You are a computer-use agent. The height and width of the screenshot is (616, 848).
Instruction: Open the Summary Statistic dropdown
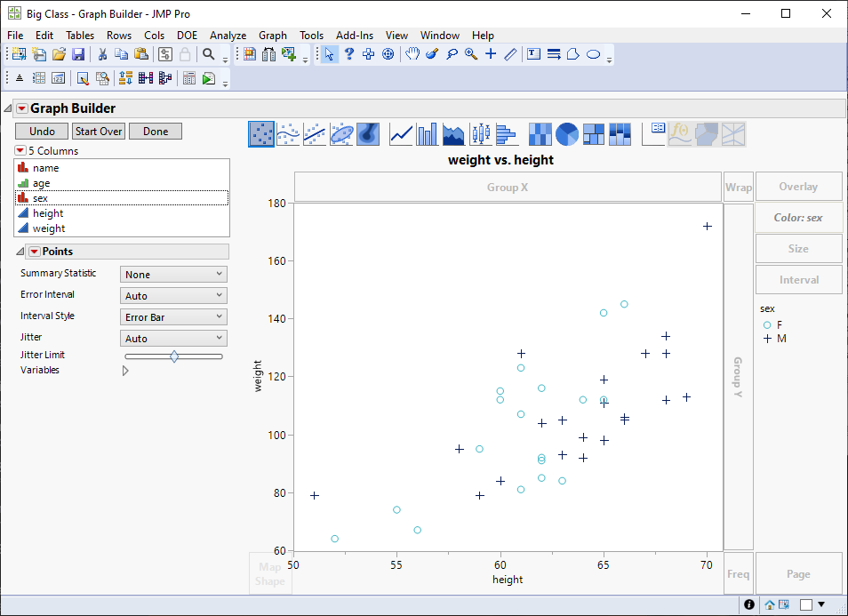tap(172, 274)
